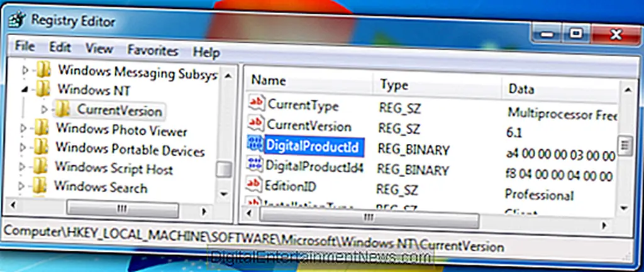Select the CurrentVersion folder icon in tree
The width and height of the screenshot is (644, 272).
(x=62, y=110)
